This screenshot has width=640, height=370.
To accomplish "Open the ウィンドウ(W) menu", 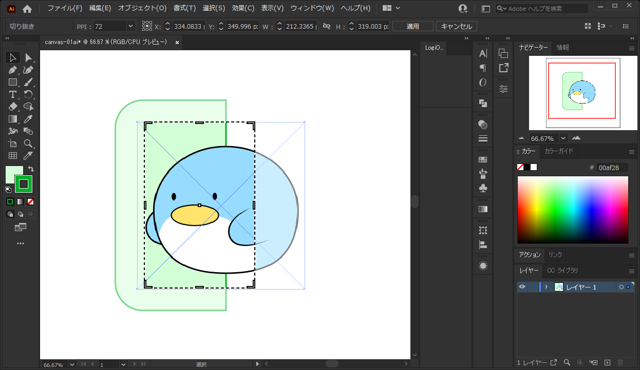I will (x=312, y=8).
